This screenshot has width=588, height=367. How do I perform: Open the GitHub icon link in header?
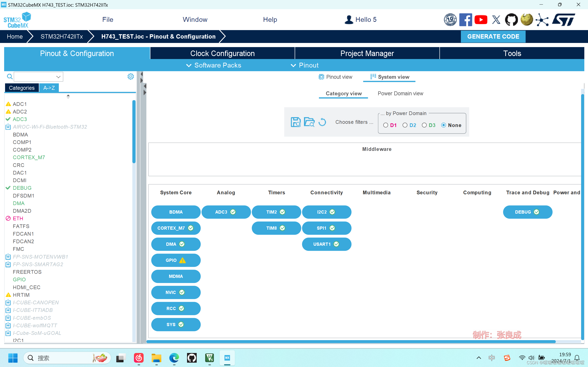[511, 20]
